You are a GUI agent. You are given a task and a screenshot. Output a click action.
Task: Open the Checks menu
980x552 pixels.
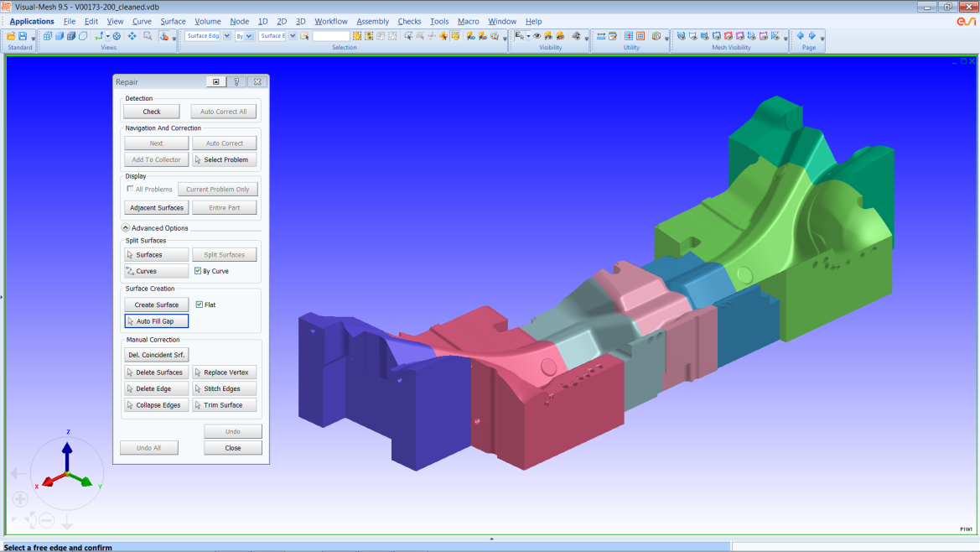[409, 21]
